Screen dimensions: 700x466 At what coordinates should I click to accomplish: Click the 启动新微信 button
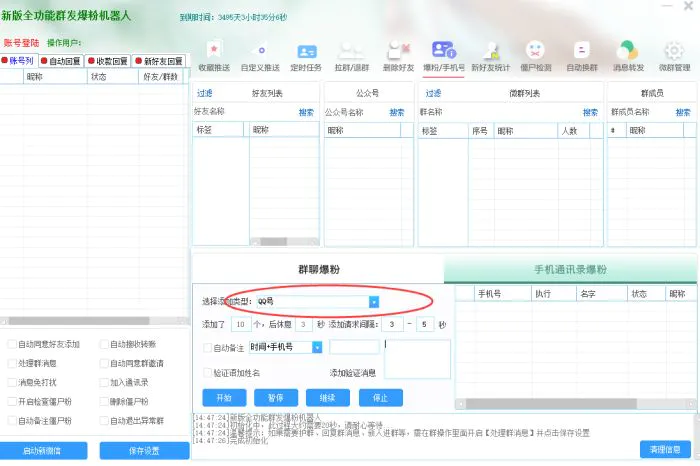click(x=43, y=451)
